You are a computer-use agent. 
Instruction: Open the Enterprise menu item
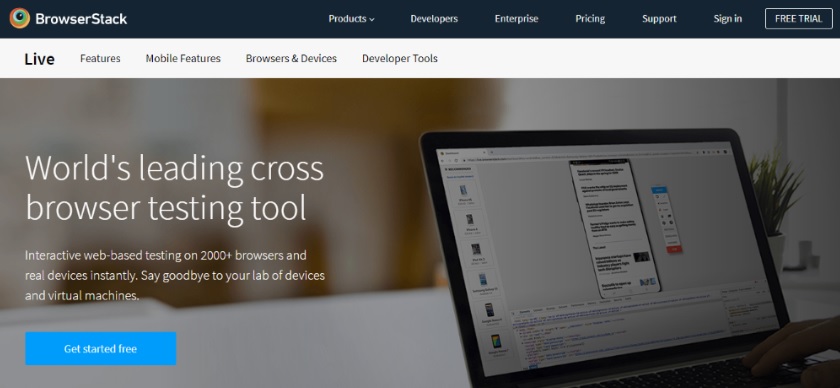tap(516, 19)
